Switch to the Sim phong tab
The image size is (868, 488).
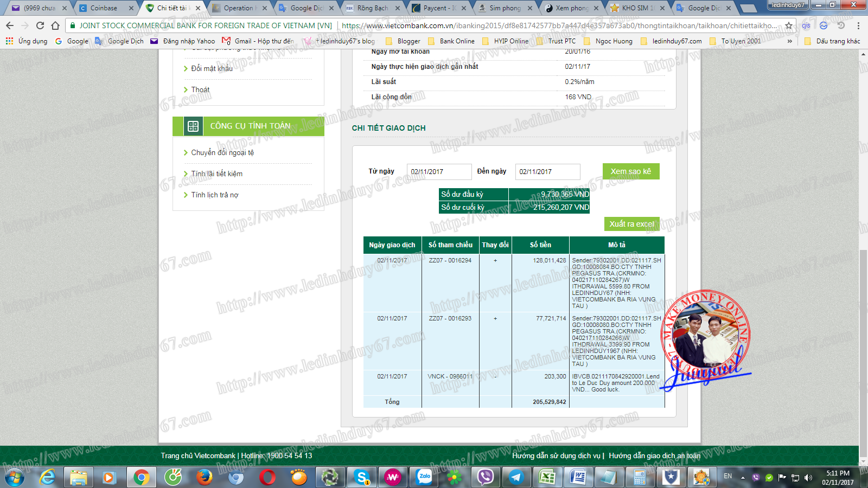click(x=505, y=8)
